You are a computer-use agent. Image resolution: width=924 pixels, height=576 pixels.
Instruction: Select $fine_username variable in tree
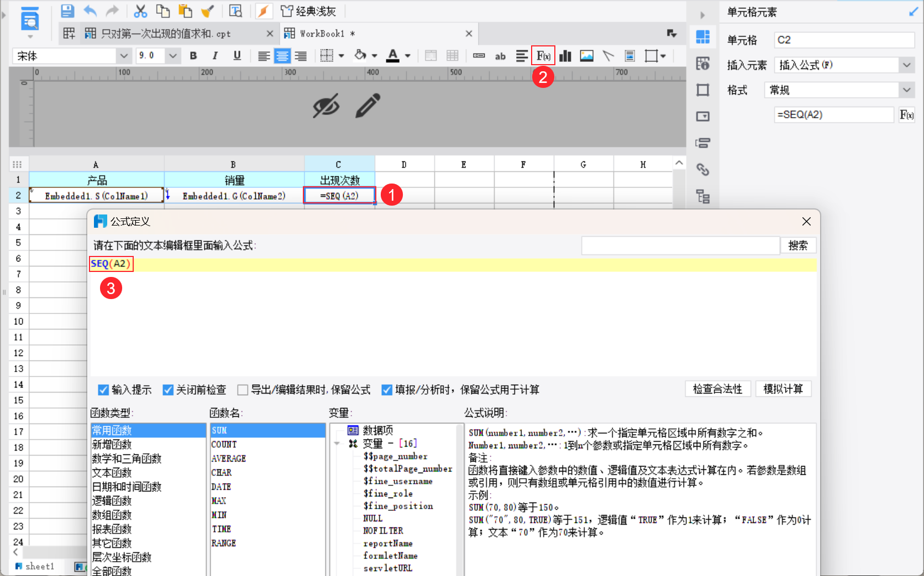point(398,481)
